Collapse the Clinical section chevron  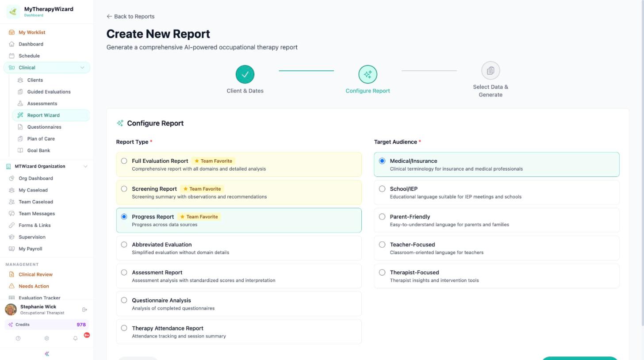click(82, 68)
